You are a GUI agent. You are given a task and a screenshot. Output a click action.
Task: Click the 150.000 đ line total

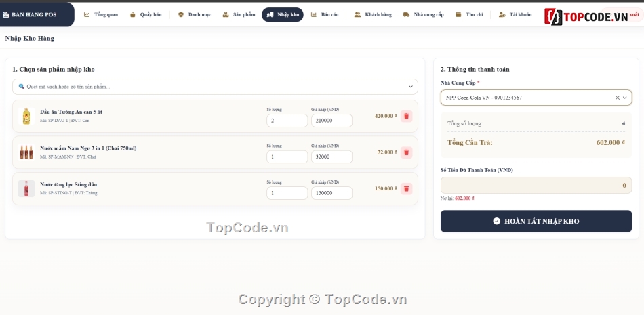[x=386, y=188]
